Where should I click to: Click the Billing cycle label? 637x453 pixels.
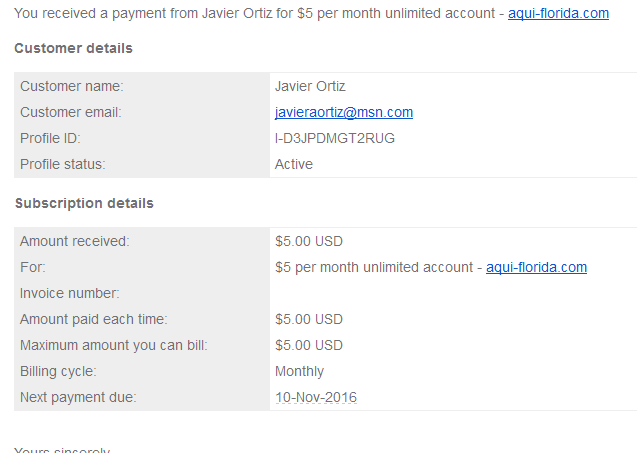[x=58, y=371]
